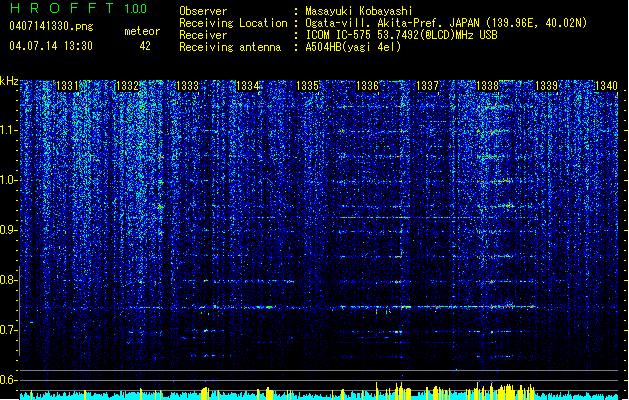629x400 pixels.
Task: Select the ICOM IC-575 receiver description
Action: point(401,35)
